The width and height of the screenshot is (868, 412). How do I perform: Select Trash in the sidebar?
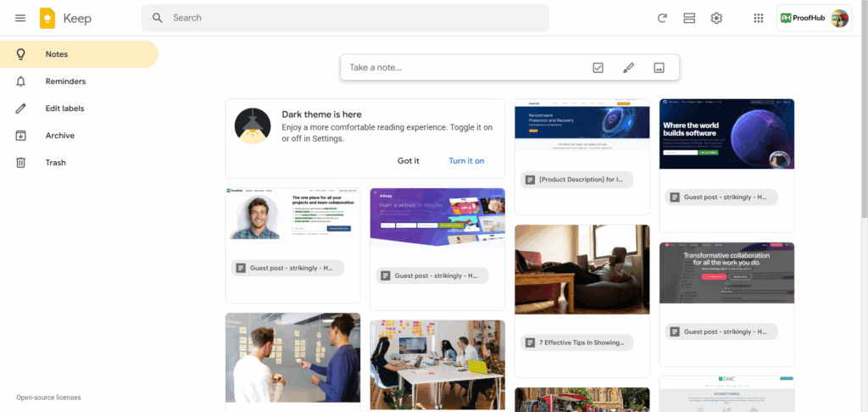(x=79, y=163)
